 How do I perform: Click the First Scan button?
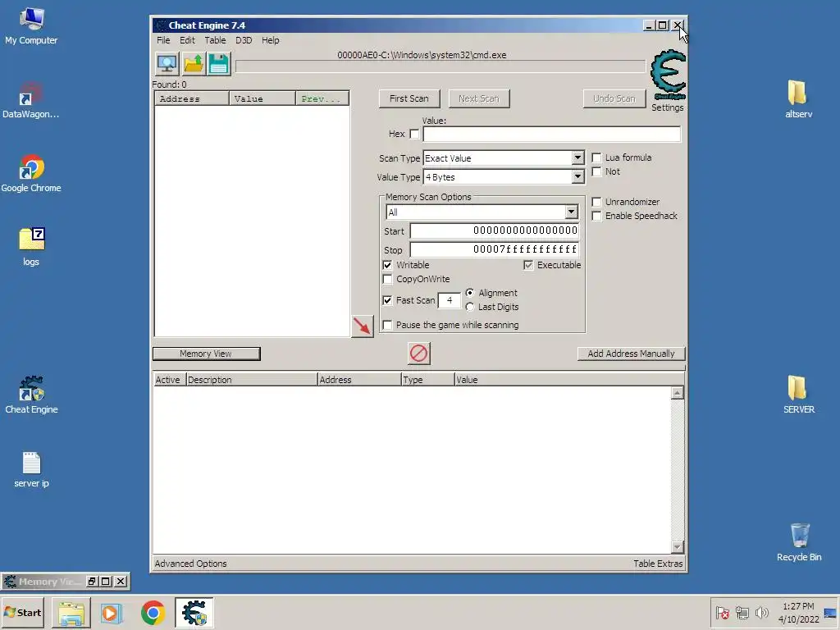point(409,98)
